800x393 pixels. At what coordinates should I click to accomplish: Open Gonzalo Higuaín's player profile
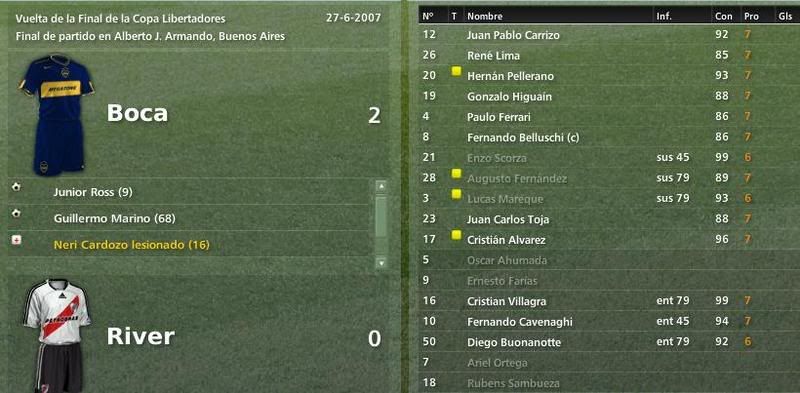[509, 96]
